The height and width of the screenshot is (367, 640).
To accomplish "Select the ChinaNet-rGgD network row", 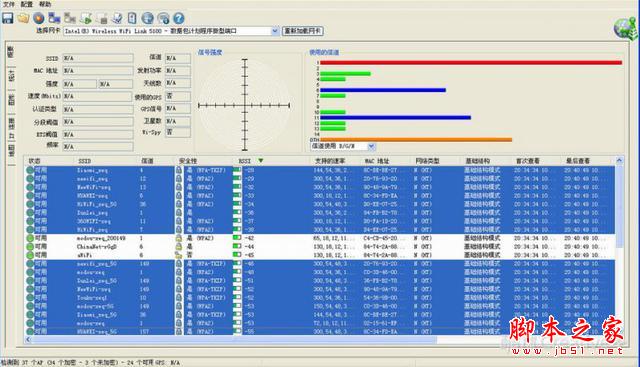I will 320,247.
